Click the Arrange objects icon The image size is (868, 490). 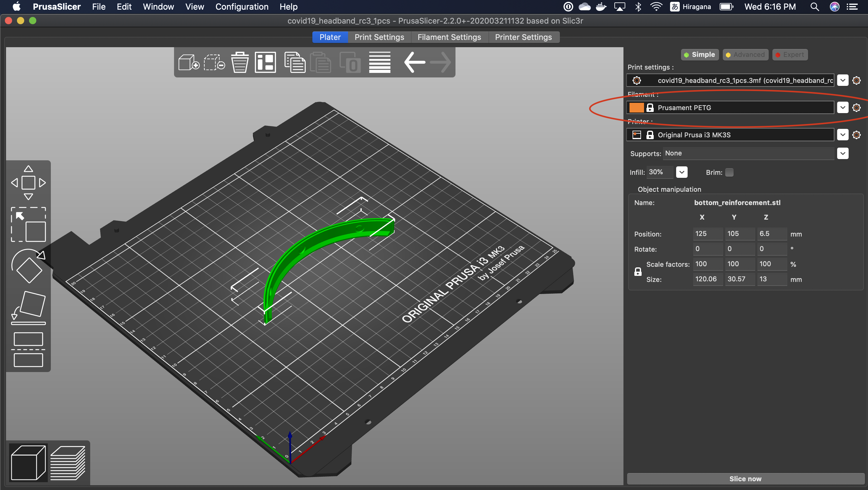(265, 62)
